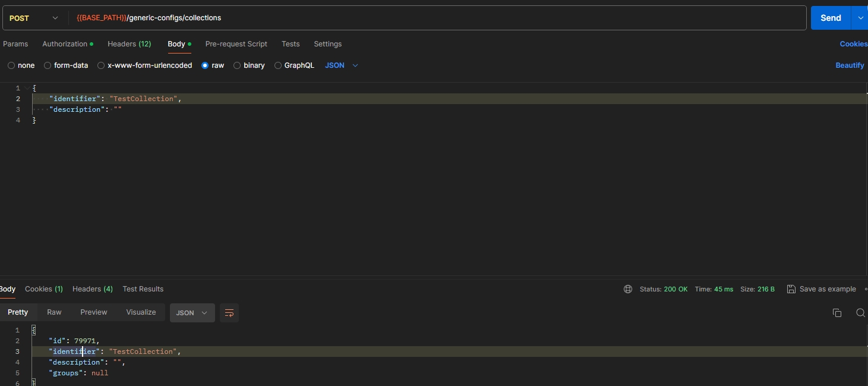Select the Visualize response view

141,312
